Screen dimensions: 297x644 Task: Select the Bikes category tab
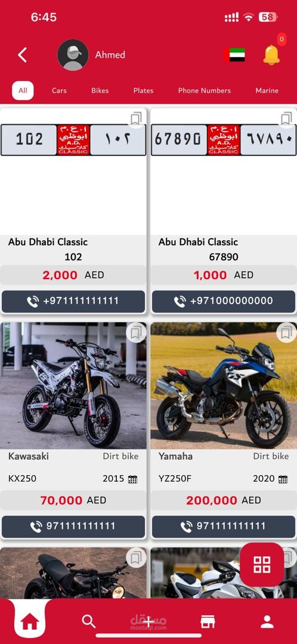pyautogui.click(x=100, y=91)
